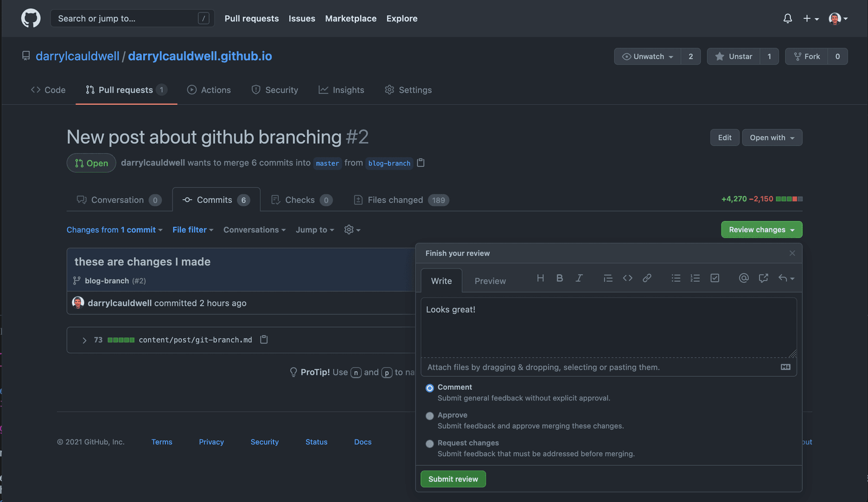The width and height of the screenshot is (868, 502).
Task: Open the @mention people picker
Action: (743, 278)
